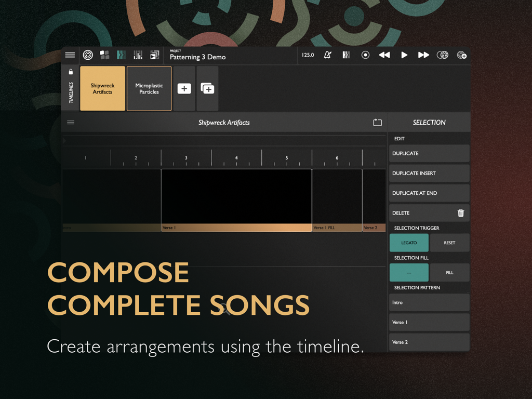Open the timeline options menu below TIMELINES
The width and height of the screenshot is (532, 399).
71,122
